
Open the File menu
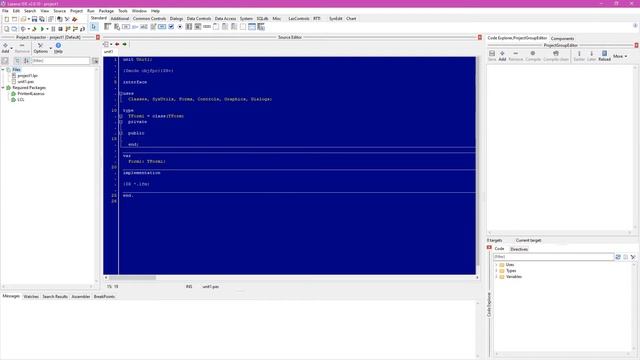pos(5,11)
